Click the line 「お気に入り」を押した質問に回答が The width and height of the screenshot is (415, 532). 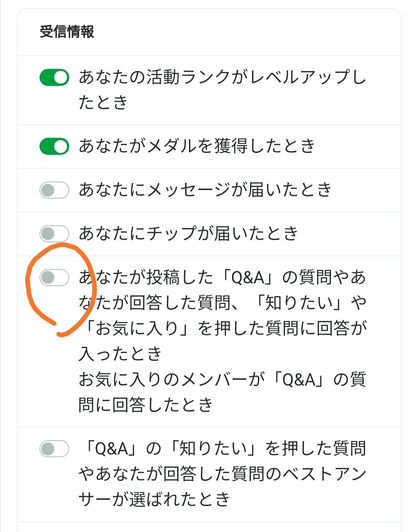click(222, 328)
